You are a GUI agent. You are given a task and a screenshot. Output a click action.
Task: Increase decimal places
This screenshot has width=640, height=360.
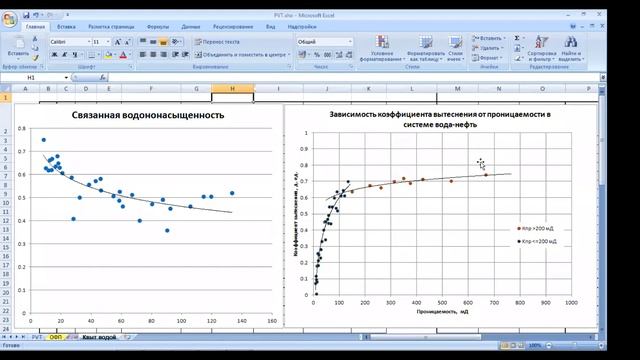coord(339,54)
